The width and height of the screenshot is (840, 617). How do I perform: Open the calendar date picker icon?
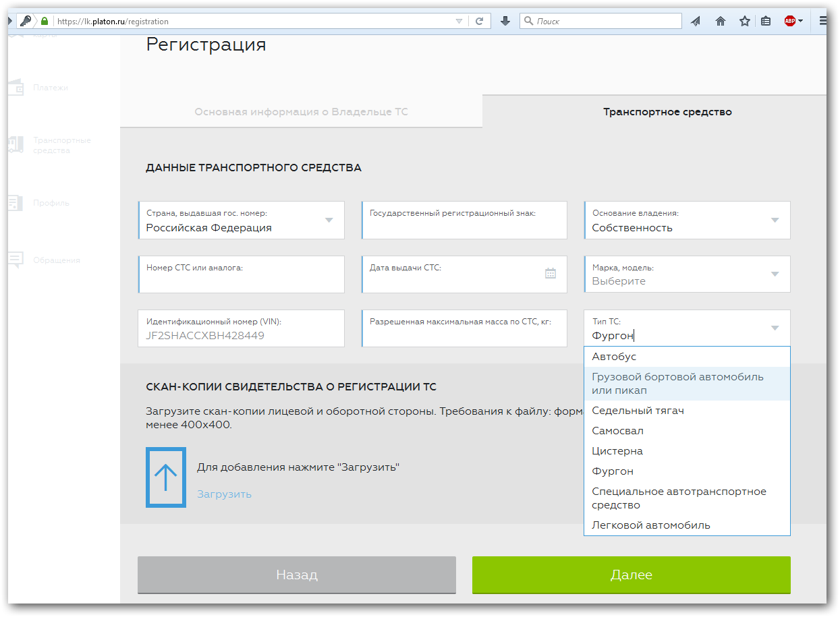[551, 273]
